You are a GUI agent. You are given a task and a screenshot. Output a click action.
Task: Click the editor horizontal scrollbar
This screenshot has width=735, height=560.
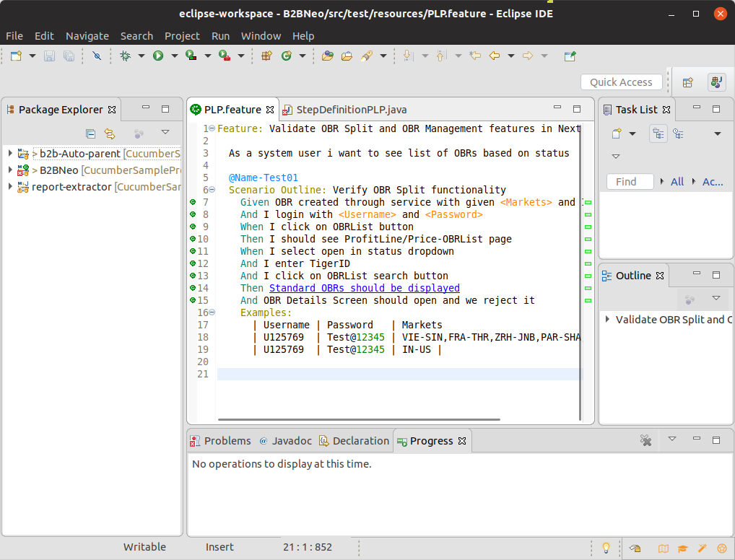[358, 419]
